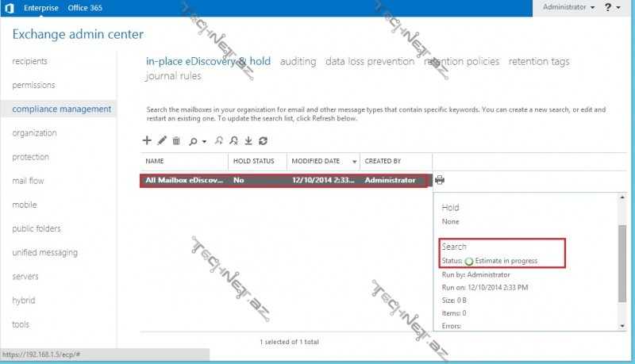The height and width of the screenshot is (364, 635).
Task: Open journal rules tab
Action: [x=173, y=75]
